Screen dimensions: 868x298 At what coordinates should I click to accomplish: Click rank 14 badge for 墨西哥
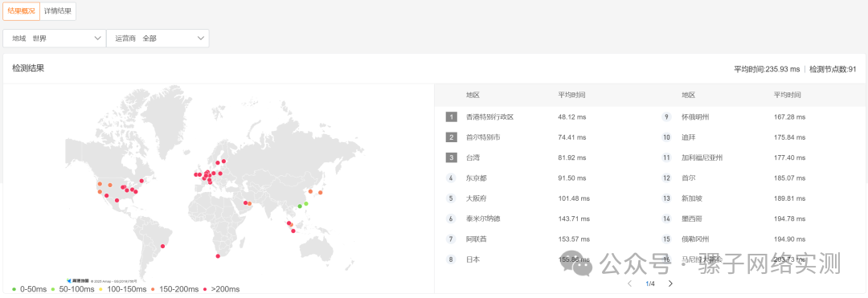pos(667,219)
